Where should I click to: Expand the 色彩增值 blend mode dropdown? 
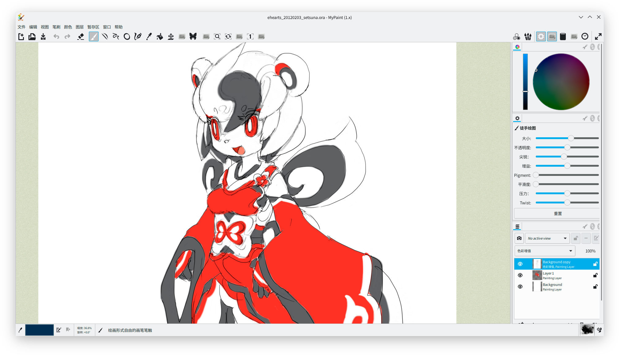click(545, 251)
